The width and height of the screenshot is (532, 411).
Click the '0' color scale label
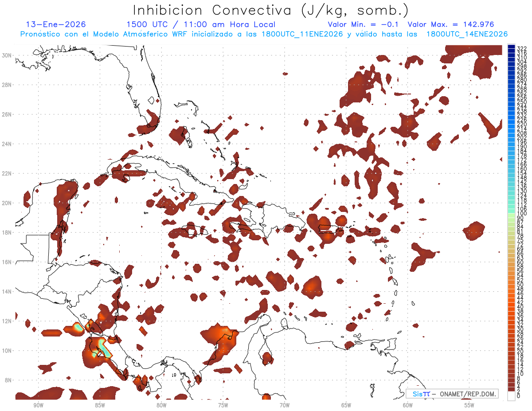coord(518,396)
